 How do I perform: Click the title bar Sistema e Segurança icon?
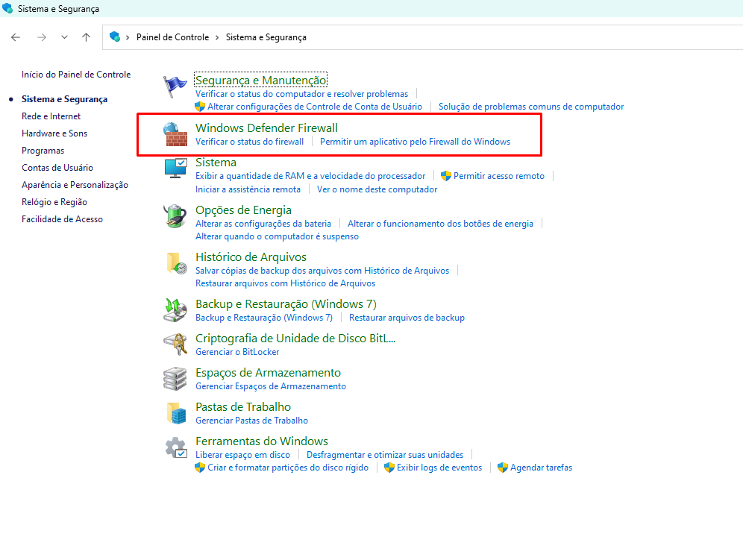[x=7, y=8]
